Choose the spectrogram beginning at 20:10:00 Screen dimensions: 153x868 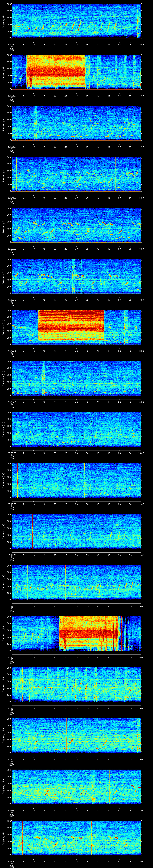tap(76, 480)
